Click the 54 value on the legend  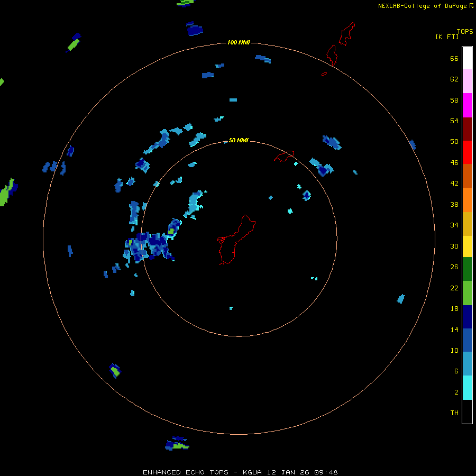pyautogui.click(x=454, y=121)
